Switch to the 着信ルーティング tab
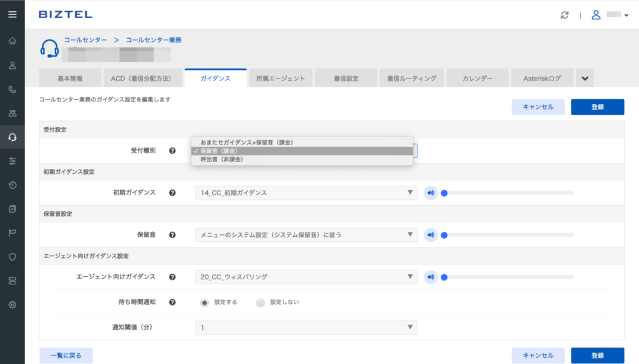This screenshot has height=364, width=639. coord(411,79)
